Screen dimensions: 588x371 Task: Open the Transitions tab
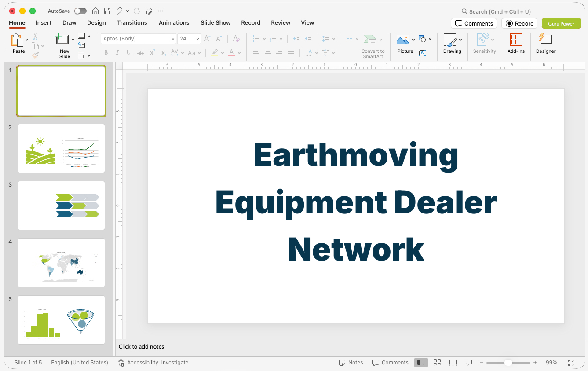click(x=132, y=22)
